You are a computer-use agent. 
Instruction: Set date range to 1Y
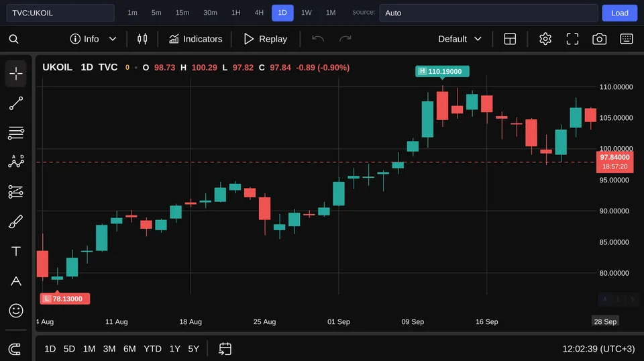(x=175, y=349)
